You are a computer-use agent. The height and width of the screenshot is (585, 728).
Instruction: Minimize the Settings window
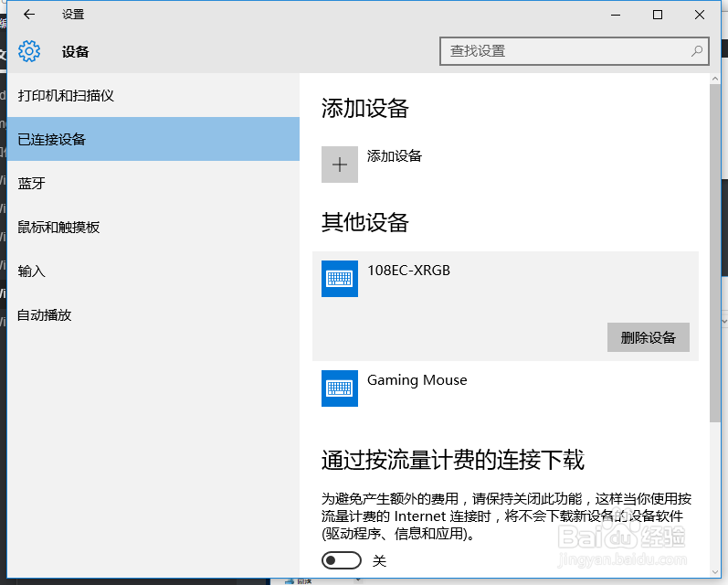616,15
